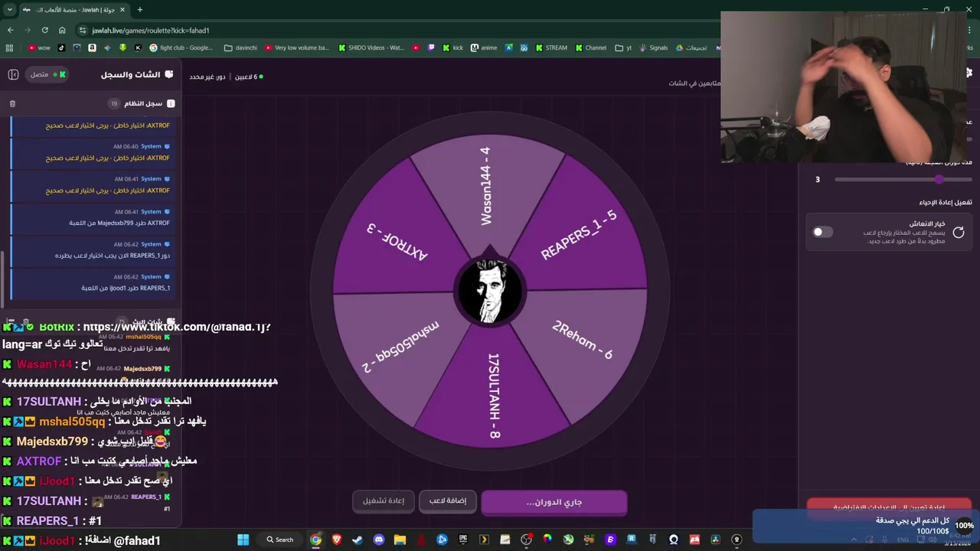Open Windows Start menu

[243, 540]
